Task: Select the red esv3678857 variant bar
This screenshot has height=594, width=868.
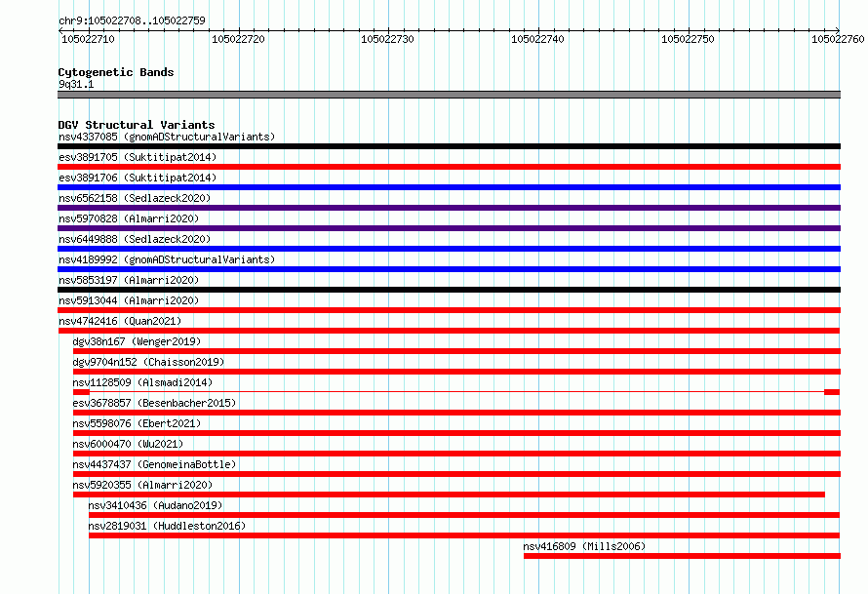Action: pyautogui.click(x=456, y=413)
